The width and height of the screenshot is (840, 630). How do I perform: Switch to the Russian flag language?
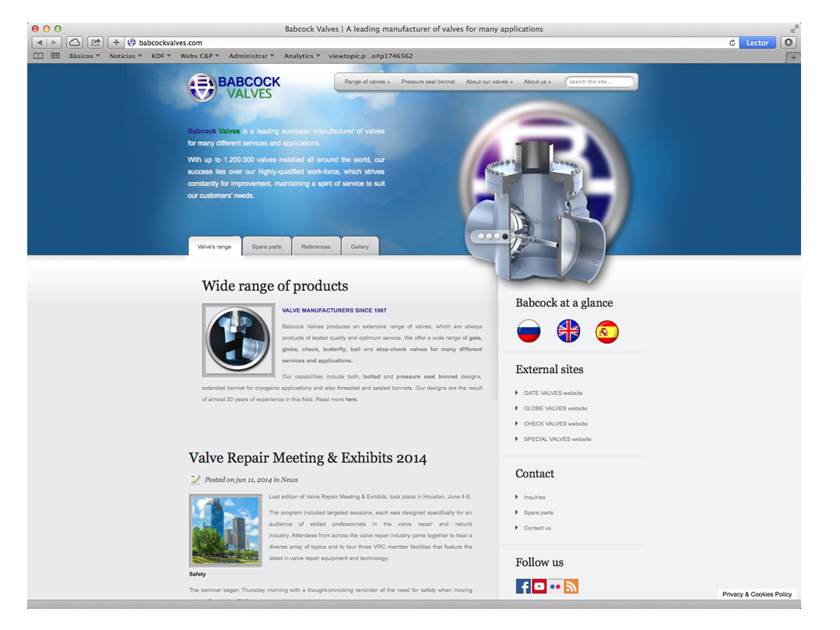(529, 331)
